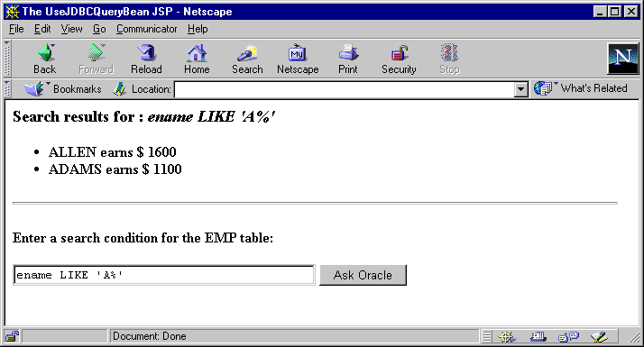Screen dimensions: 644x347
Task: Click the Search results heading text
Action: pyautogui.click(x=143, y=116)
